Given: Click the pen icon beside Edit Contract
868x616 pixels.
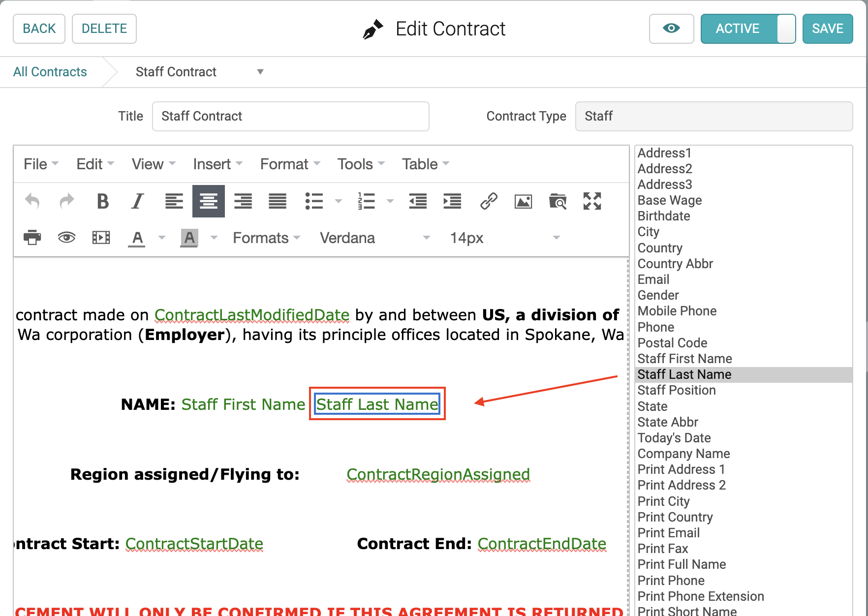Looking at the screenshot, I should tap(372, 29).
